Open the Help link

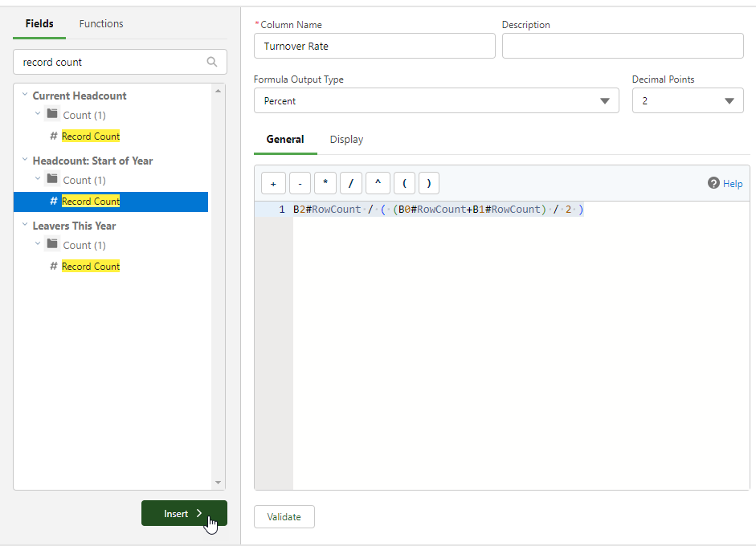point(725,184)
